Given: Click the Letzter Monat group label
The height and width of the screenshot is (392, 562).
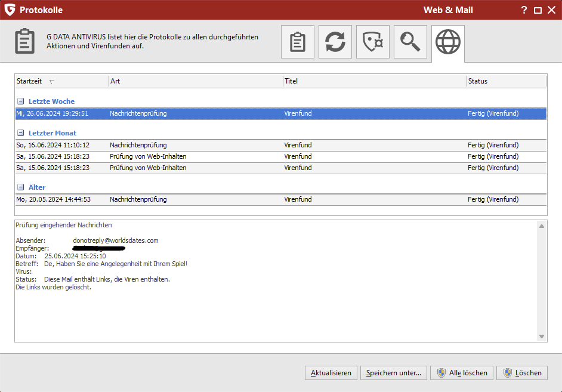Looking at the screenshot, I should pos(53,133).
